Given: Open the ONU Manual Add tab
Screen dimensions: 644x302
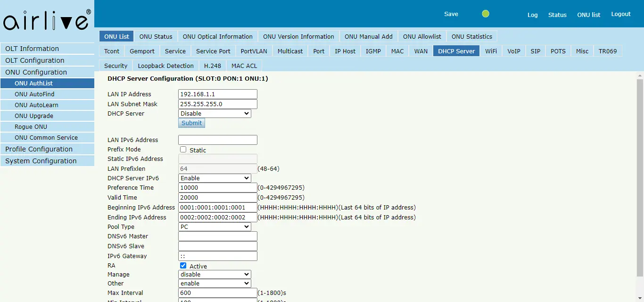Looking at the screenshot, I should 369,36.
